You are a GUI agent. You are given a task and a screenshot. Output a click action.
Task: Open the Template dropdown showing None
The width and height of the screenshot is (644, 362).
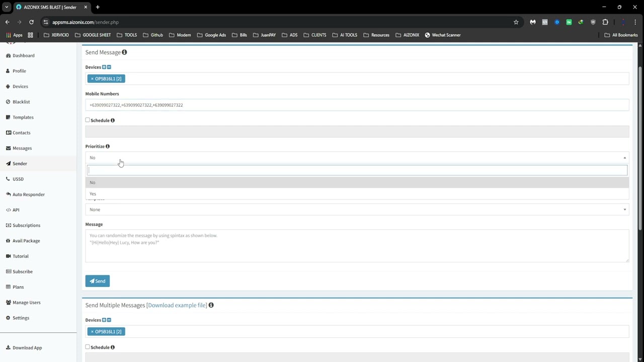357,210
